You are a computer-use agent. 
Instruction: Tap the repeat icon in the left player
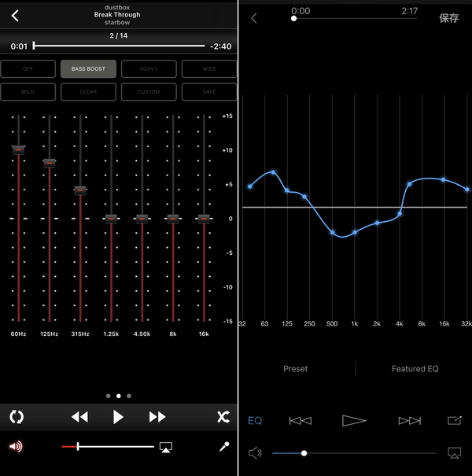pos(17,417)
